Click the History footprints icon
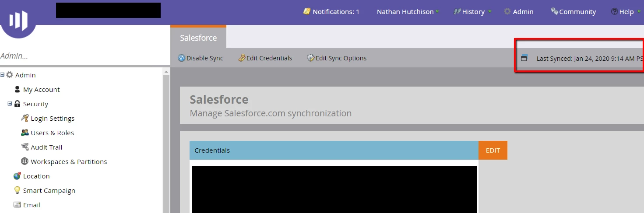 coord(457,12)
